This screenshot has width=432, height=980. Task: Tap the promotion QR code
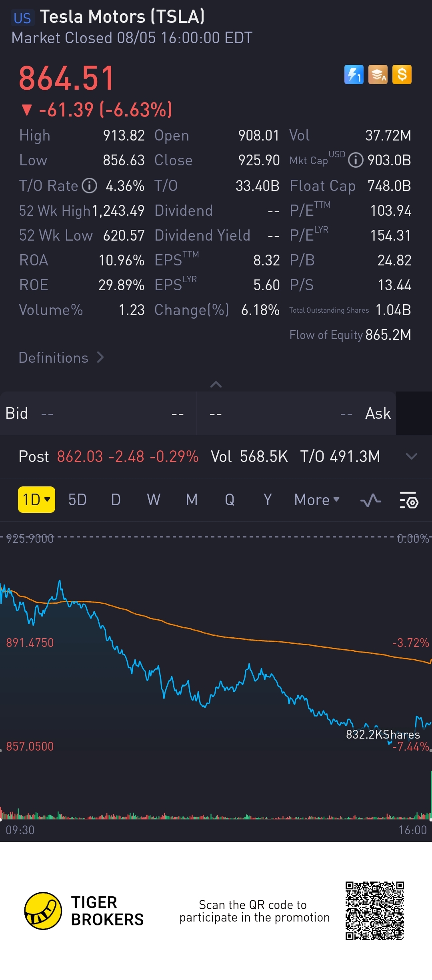pyautogui.click(x=375, y=911)
